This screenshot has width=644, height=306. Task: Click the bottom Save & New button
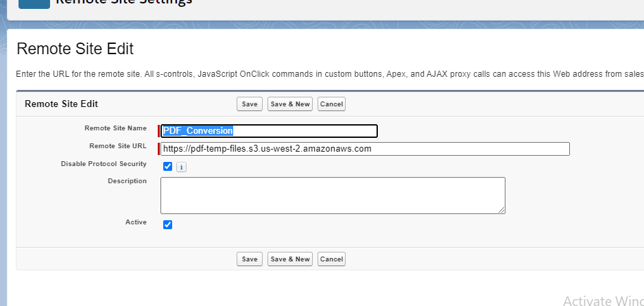[290, 259]
